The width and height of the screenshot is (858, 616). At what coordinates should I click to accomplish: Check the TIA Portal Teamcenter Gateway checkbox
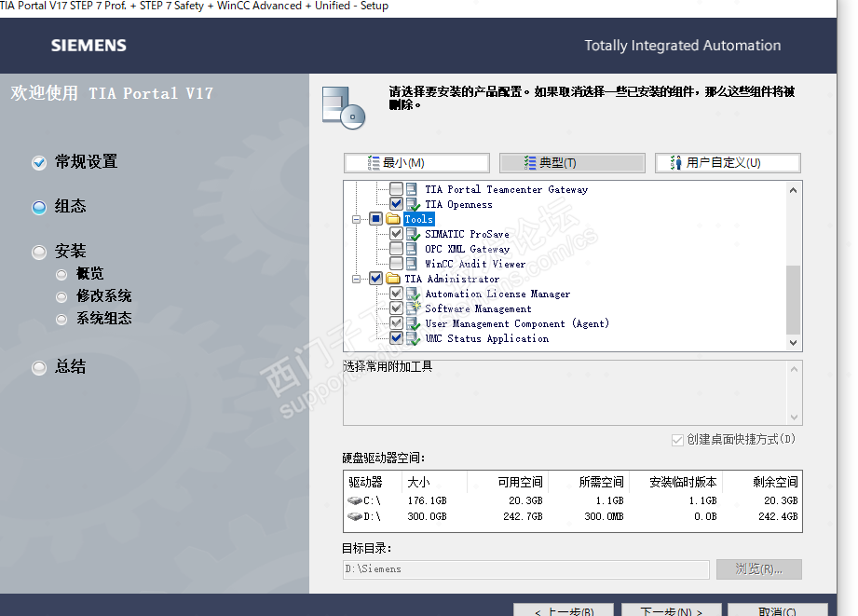pyautogui.click(x=396, y=189)
